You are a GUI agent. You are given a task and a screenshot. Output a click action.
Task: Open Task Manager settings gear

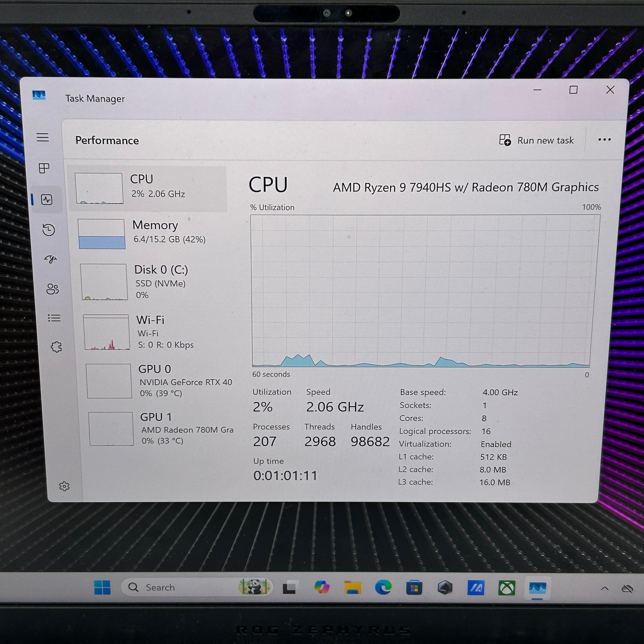point(64,486)
